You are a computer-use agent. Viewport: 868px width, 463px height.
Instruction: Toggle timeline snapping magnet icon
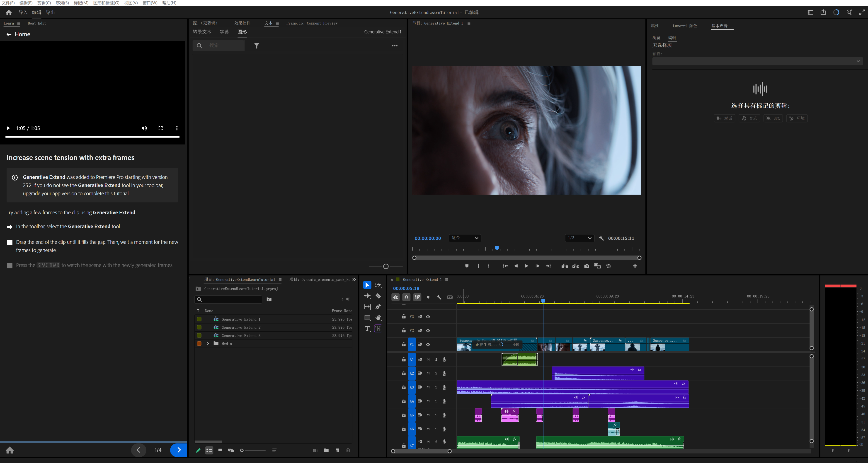(406, 297)
